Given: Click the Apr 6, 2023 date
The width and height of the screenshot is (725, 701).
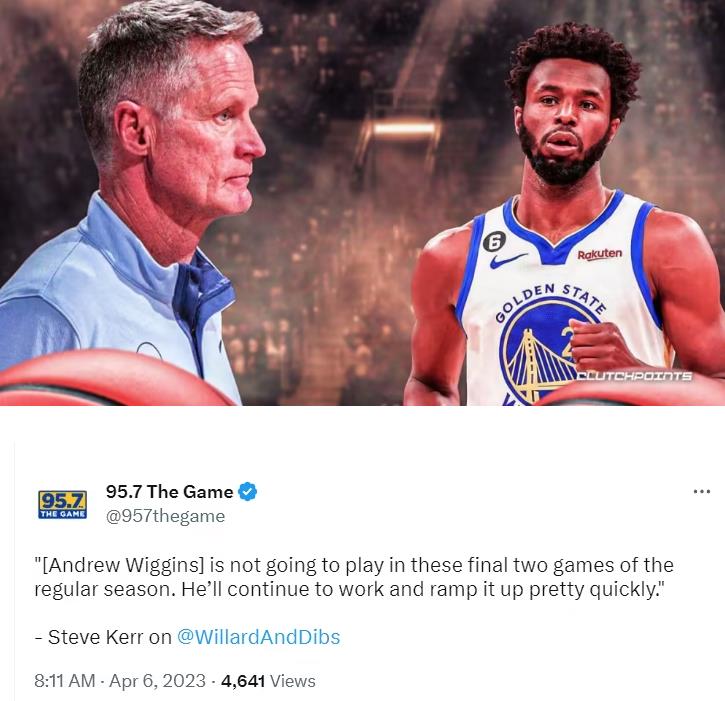Looking at the screenshot, I should click(x=157, y=681).
